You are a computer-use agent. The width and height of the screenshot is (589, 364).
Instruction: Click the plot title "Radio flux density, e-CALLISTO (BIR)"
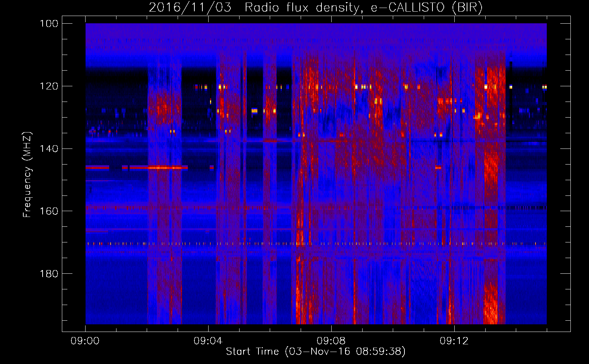click(363, 8)
